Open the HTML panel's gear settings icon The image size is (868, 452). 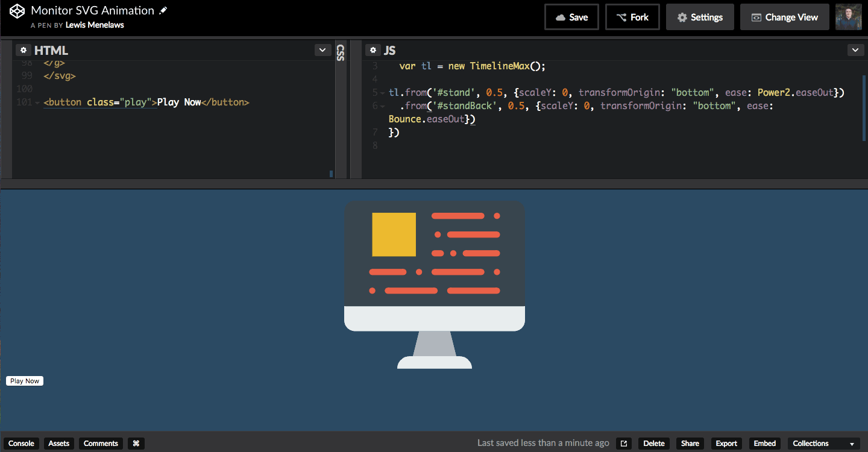tap(23, 50)
